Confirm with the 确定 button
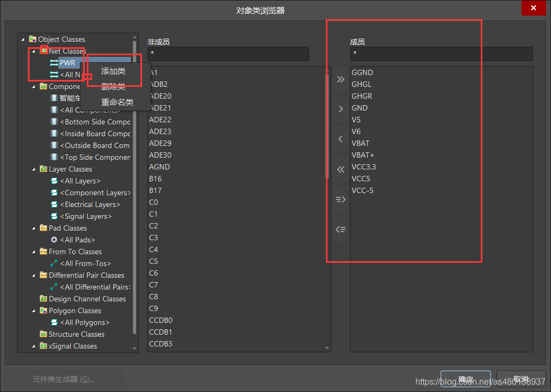The image size is (551, 392). pos(466,379)
